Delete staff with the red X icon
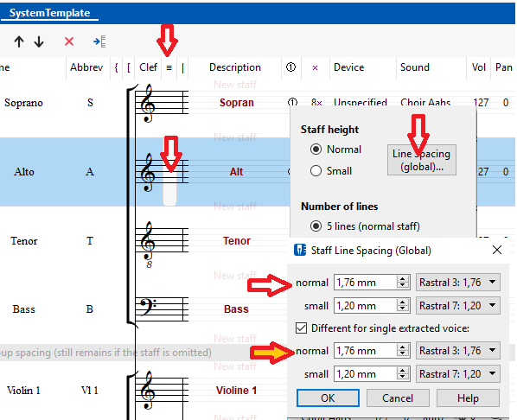 [x=69, y=41]
